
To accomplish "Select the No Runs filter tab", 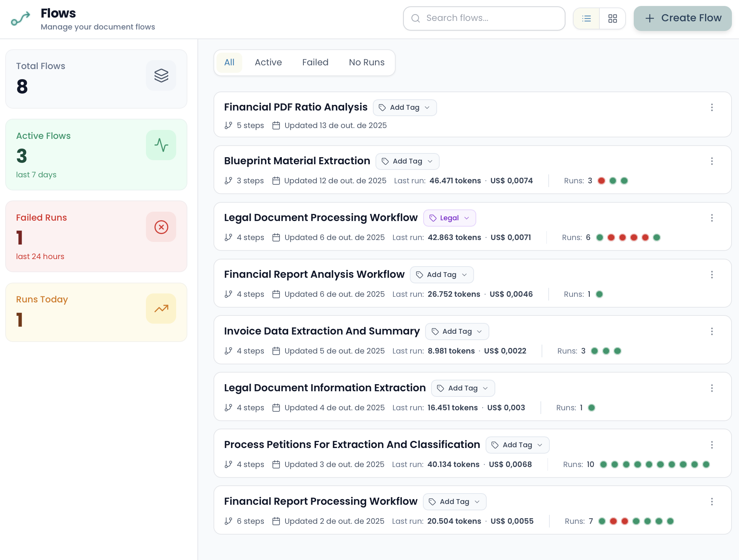I will coord(367,62).
